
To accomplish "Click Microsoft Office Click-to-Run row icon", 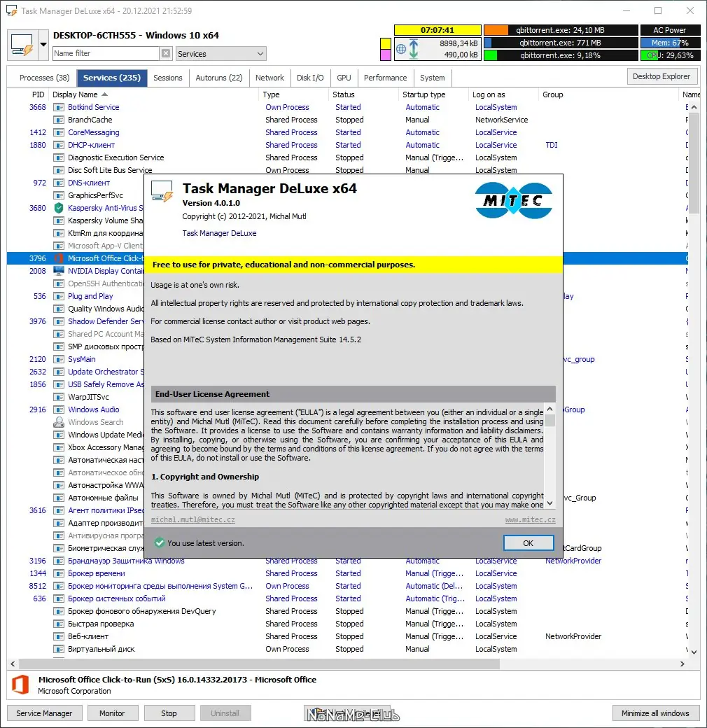I will [x=59, y=258].
